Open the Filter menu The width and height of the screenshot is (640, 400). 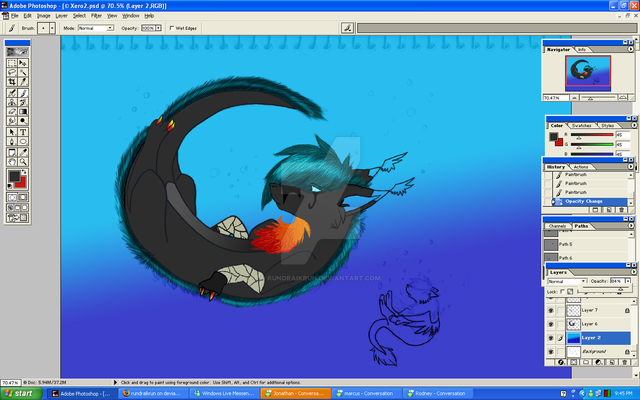click(96, 16)
